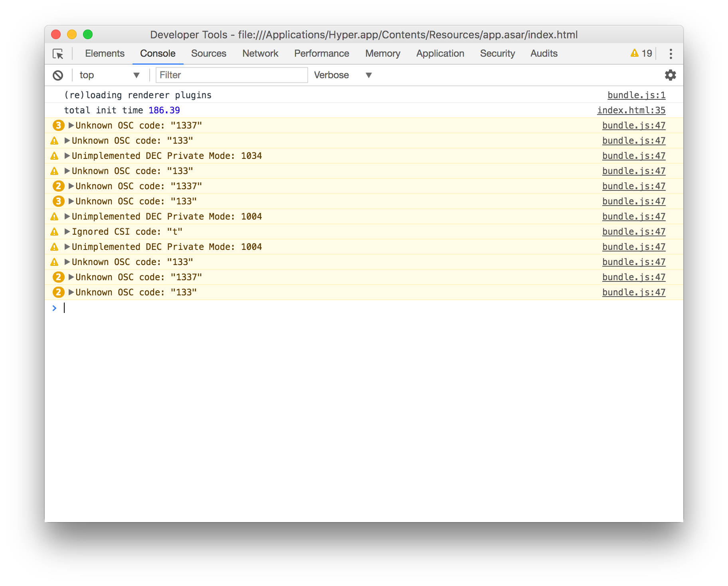Image resolution: width=728 pixels, height=586 pixels.
Task: Open DevTools settings gear
Action: point(670,75)
